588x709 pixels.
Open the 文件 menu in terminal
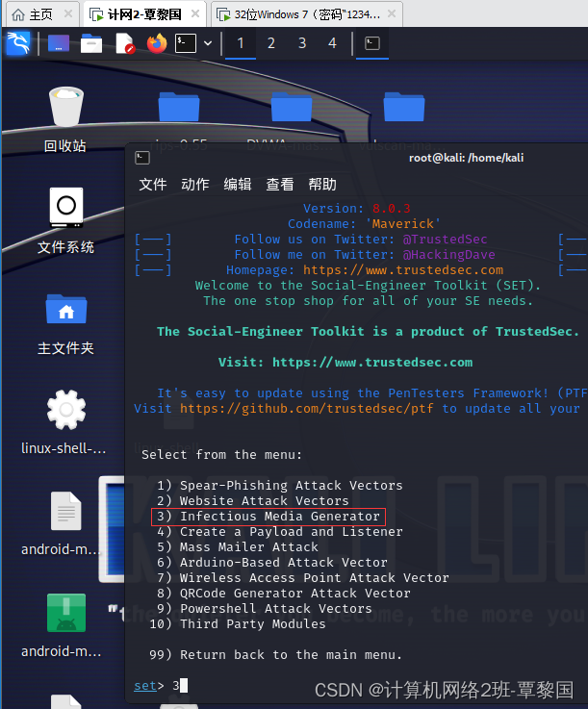153,185
